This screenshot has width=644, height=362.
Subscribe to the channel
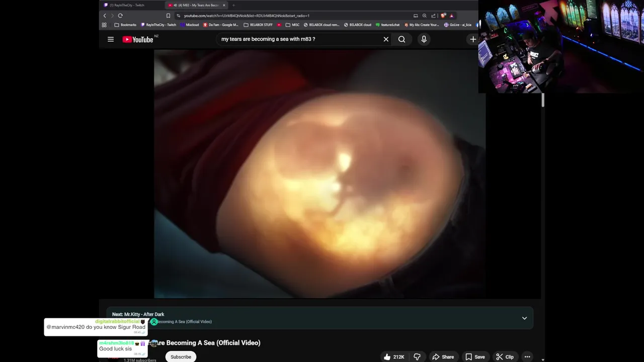pos(181,357)
